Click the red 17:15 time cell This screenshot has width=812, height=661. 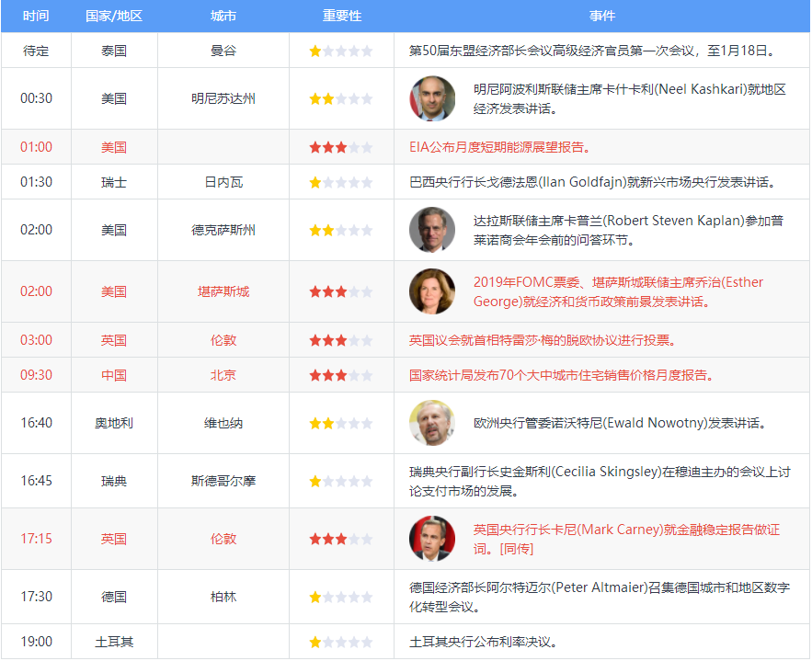click(36, 539)
